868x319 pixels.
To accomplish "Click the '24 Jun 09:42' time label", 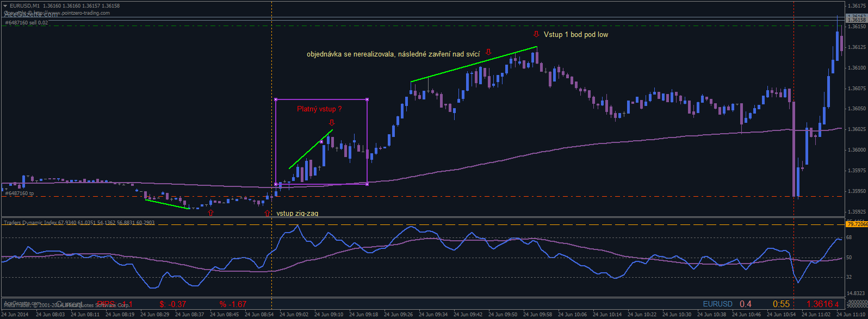I will (x=468, y=315).
